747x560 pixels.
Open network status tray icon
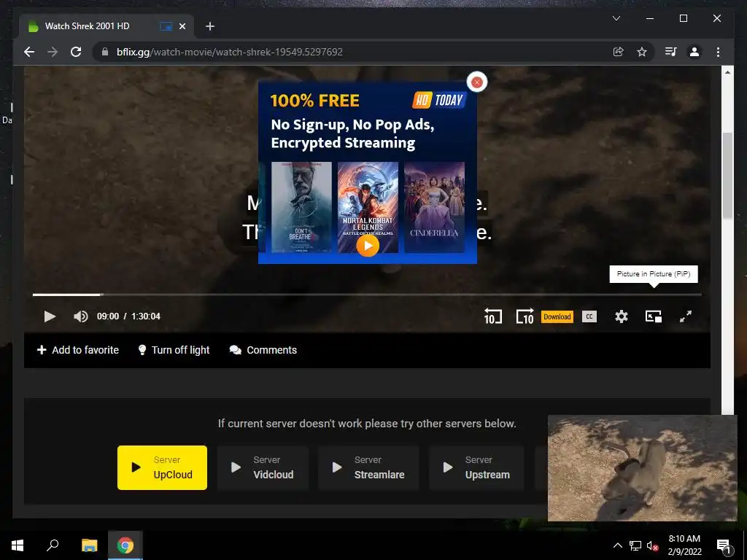(635, 545)
